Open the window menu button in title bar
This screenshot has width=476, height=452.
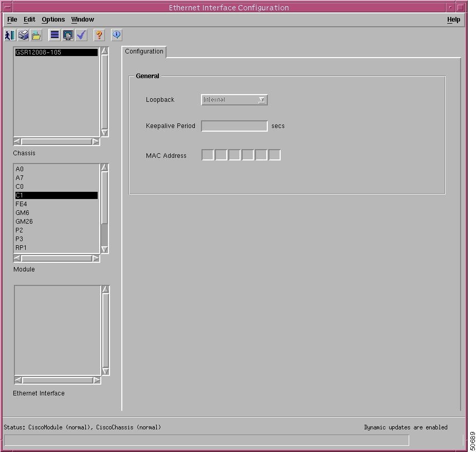tap(8, 7)
